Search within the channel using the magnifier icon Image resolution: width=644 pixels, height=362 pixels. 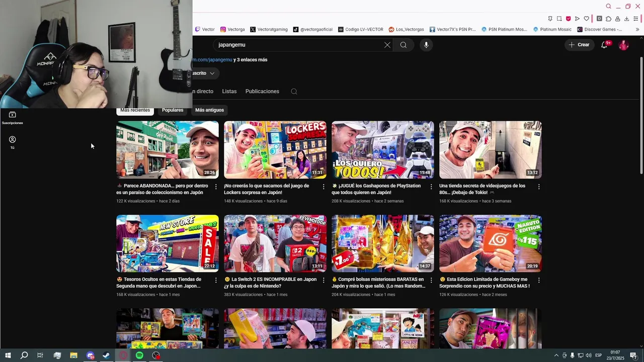pyautogui.click(x=294, y=92)
